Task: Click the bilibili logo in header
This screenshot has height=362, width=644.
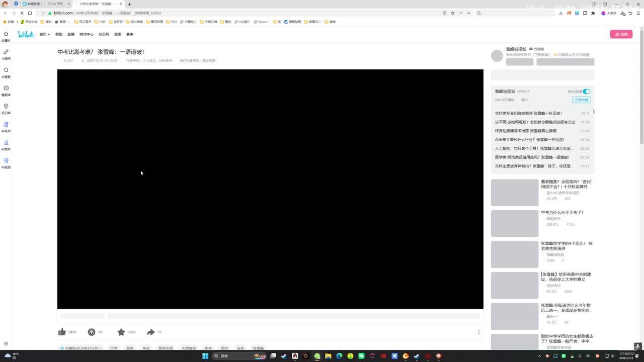Action: (26, 34)
